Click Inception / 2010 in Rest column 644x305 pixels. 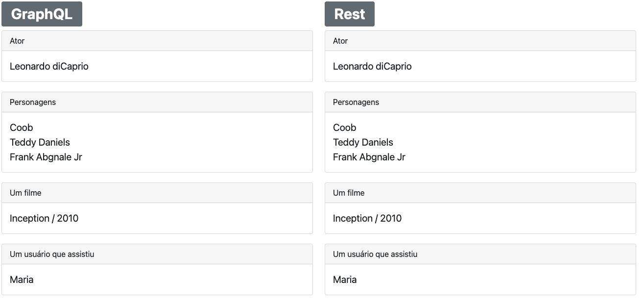(367, 218)
